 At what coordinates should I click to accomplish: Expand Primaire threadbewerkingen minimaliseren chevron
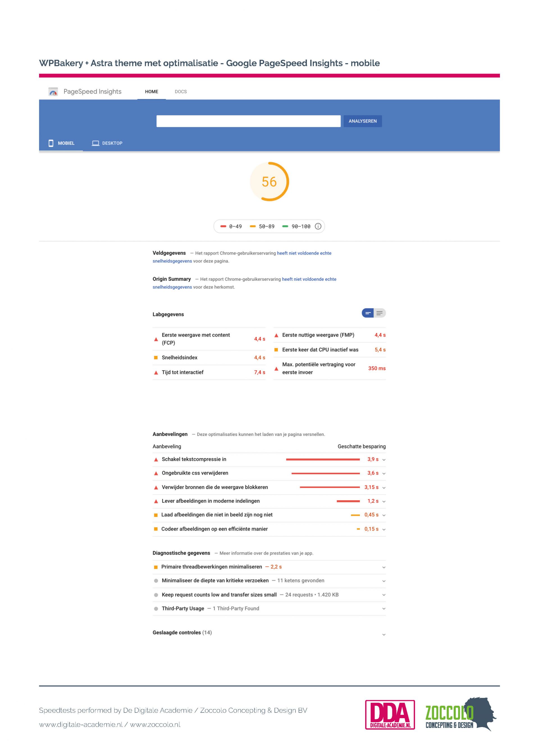pos(384,568)
